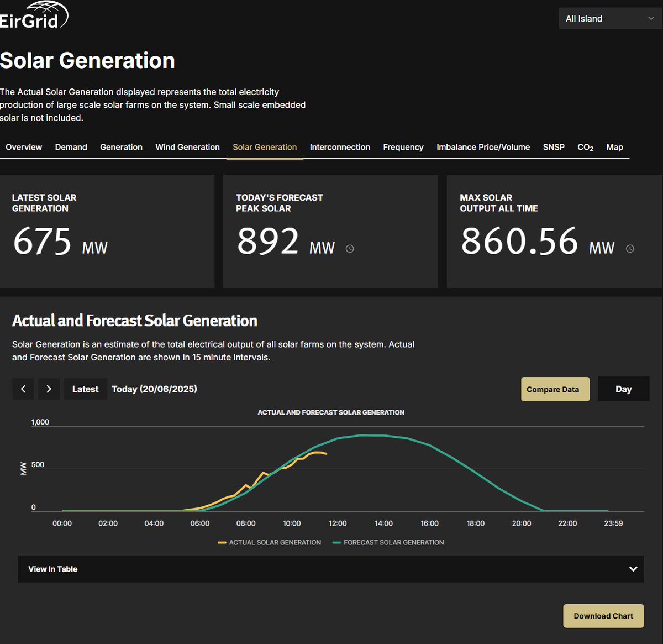Image resolution: width=663 pixels, height=644 pixels.
Task: Click the Download Chart button
Action: click(603, 616)
